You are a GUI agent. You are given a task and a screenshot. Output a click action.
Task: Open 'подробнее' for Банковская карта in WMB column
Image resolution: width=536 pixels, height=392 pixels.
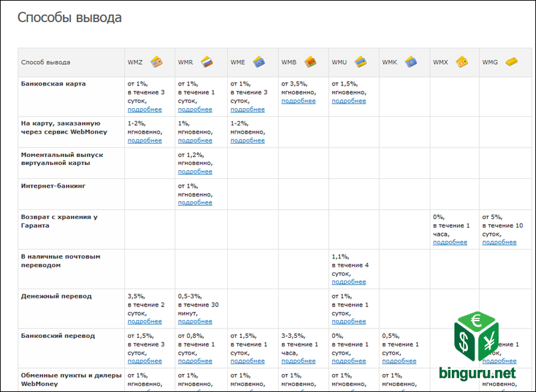[x=299, y=101]
